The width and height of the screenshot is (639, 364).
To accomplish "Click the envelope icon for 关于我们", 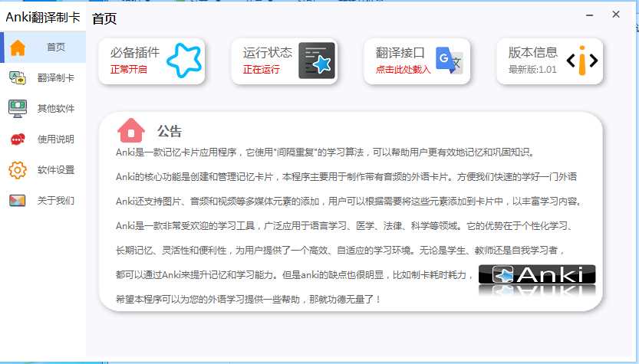I will click(18, 200).
